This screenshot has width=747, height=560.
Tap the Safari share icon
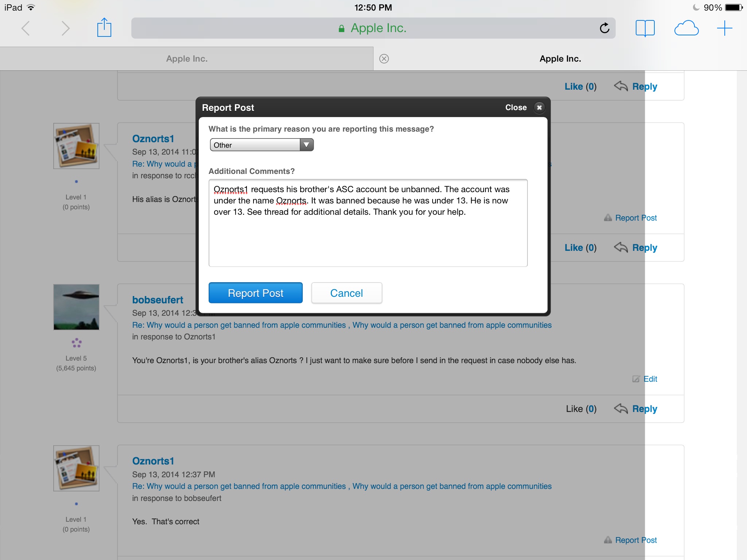click(104, 28)
